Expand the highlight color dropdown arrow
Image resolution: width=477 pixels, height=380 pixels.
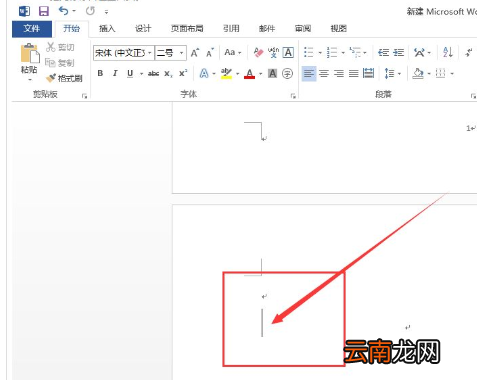(x=238, y=74)
